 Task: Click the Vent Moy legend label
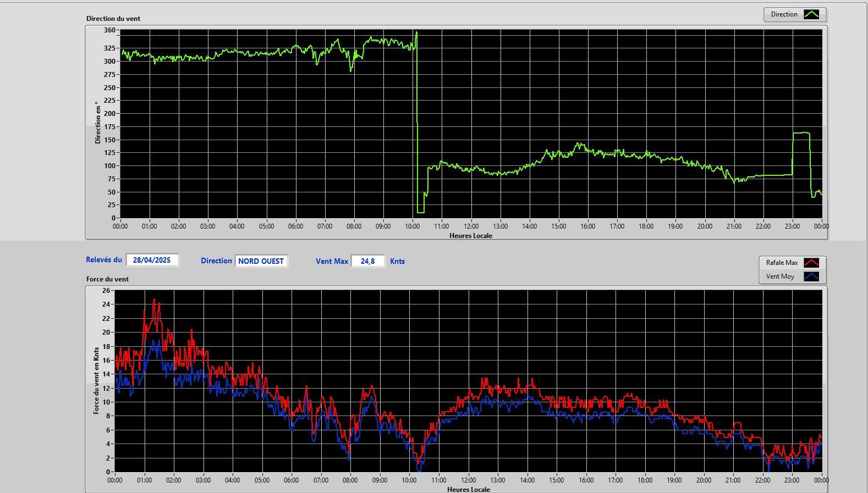click(780, 276)
